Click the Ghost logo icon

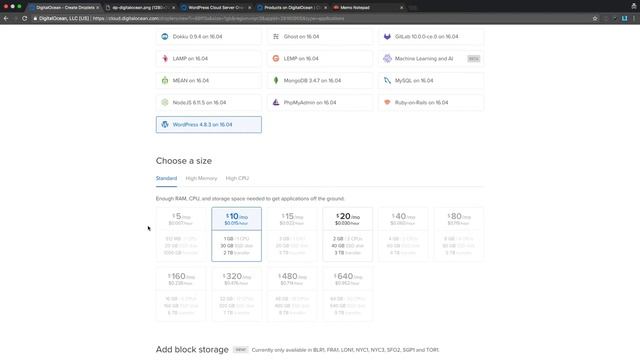[276, 36]
